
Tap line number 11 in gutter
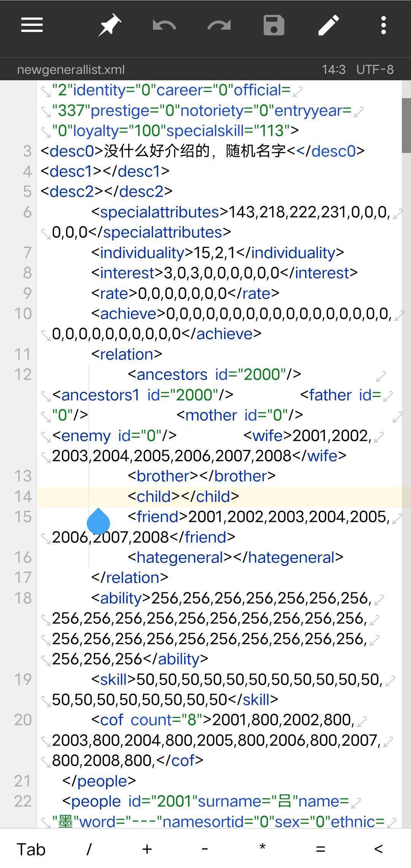22,355
